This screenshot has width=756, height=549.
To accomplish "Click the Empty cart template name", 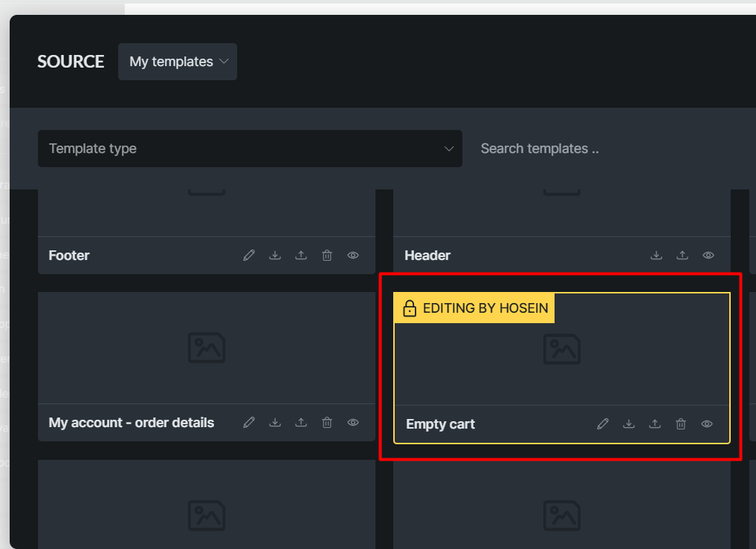I will point(440,424).
